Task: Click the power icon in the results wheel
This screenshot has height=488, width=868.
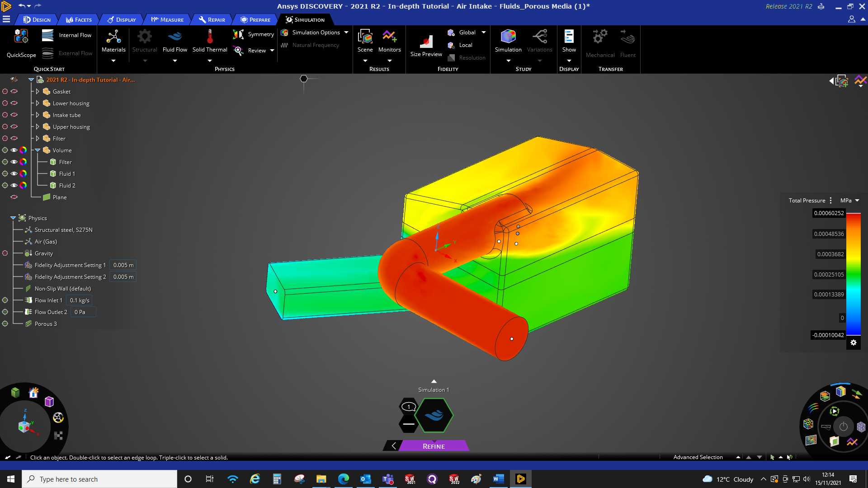Action: 844,427
